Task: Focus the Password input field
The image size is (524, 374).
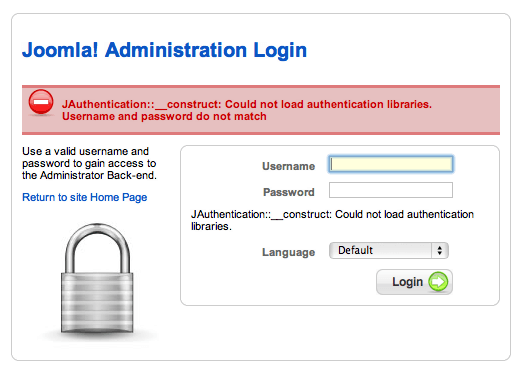Action: tap(391, 190)
